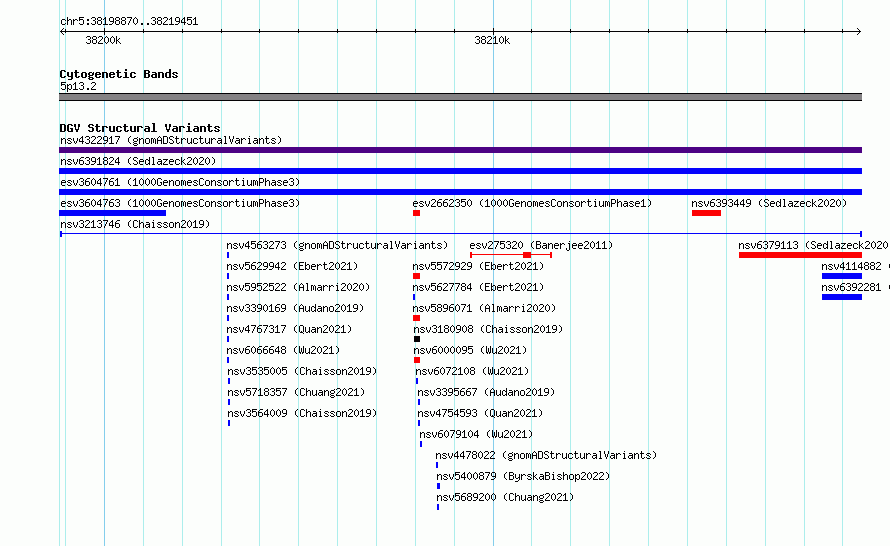
Task: Click the long blue esv3604761 variant bar
Action: pos(460,192)
